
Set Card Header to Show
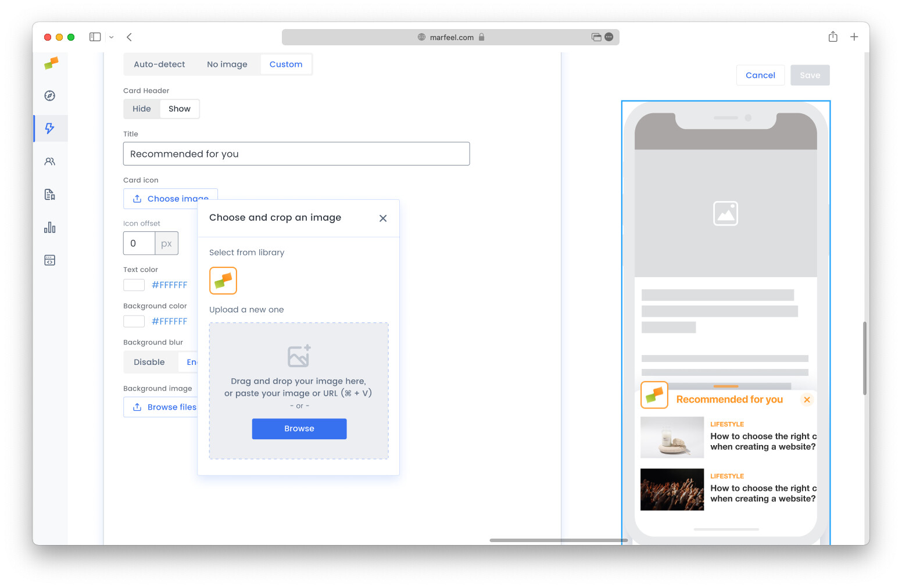click(x=179, y=109)
